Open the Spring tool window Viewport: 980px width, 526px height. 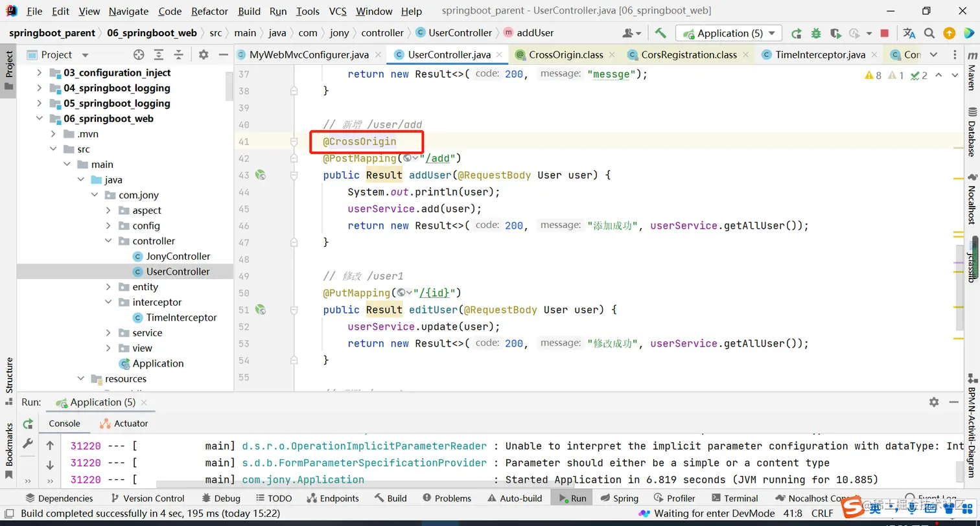click(620, 498)
